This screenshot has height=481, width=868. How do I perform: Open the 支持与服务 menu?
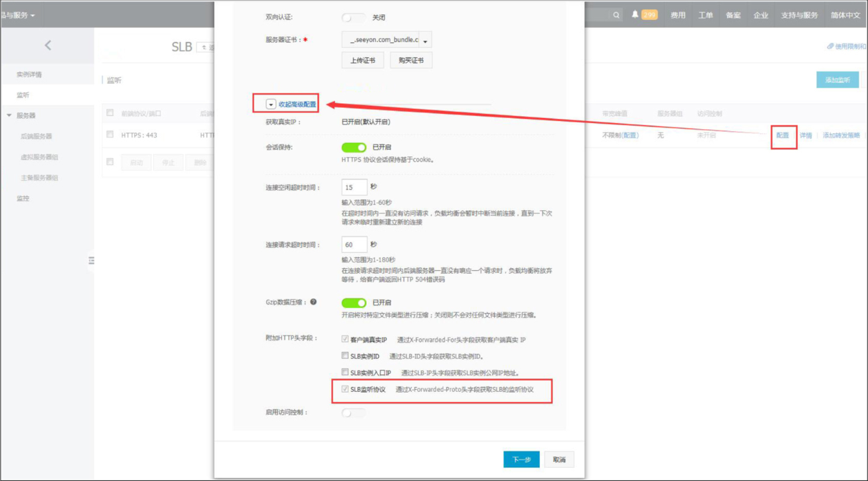point(800,15)
